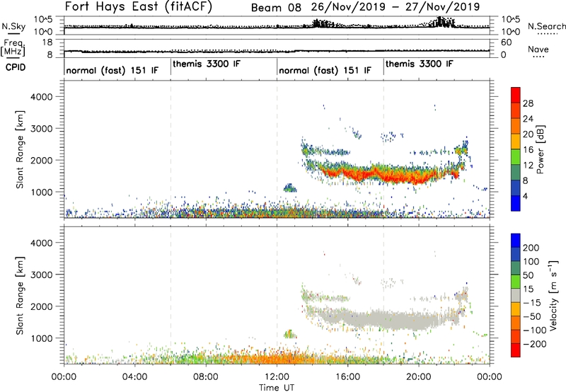Click the "2000" tick of power panel
Screen dimensions: 566x392
41,160
